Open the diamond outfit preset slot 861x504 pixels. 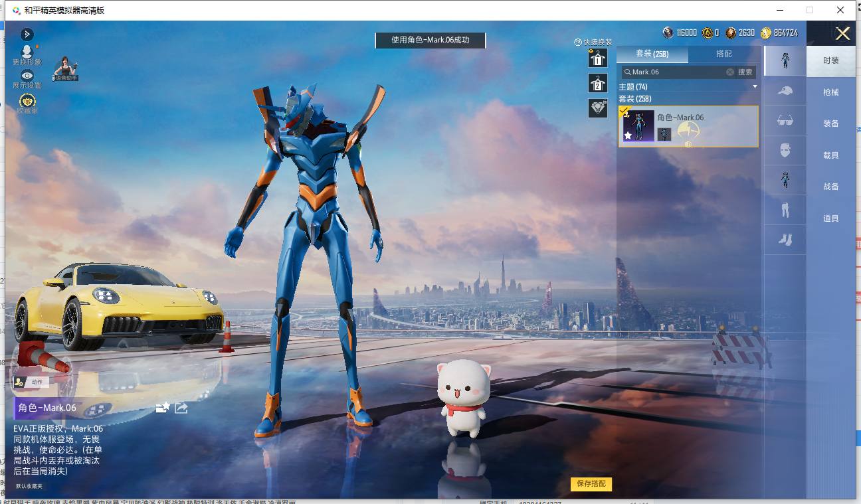click(x=597, y=108)
